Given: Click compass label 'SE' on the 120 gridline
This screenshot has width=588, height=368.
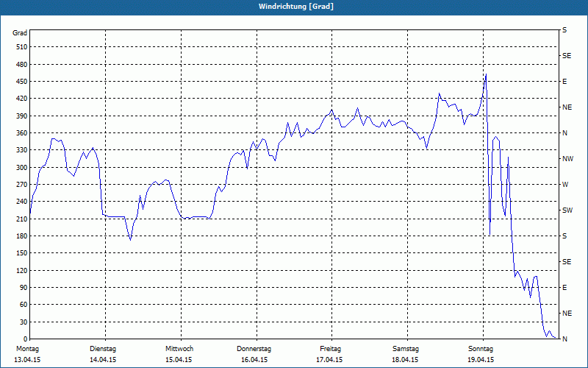Looking at the screenshot, I should pos(567,262).
